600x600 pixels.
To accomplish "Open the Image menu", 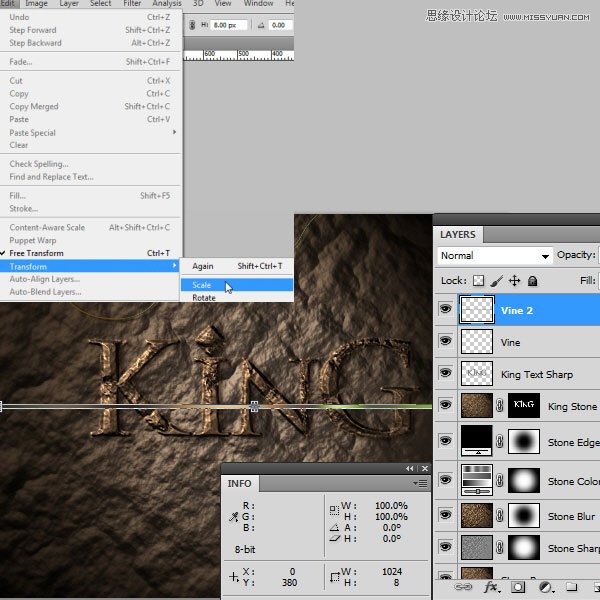I will 36,3.
